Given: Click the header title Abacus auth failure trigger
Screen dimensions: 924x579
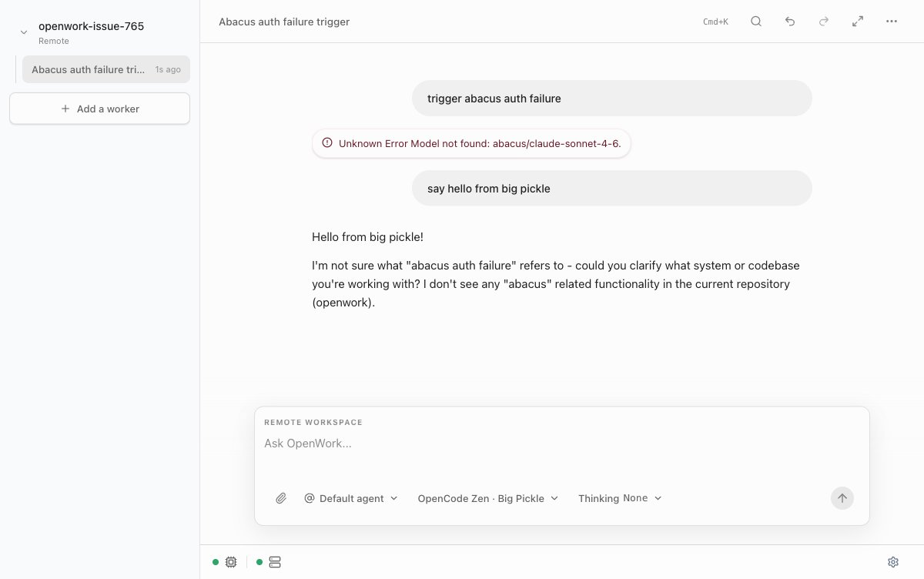Looking at the screenshot, I should (284, 22).
